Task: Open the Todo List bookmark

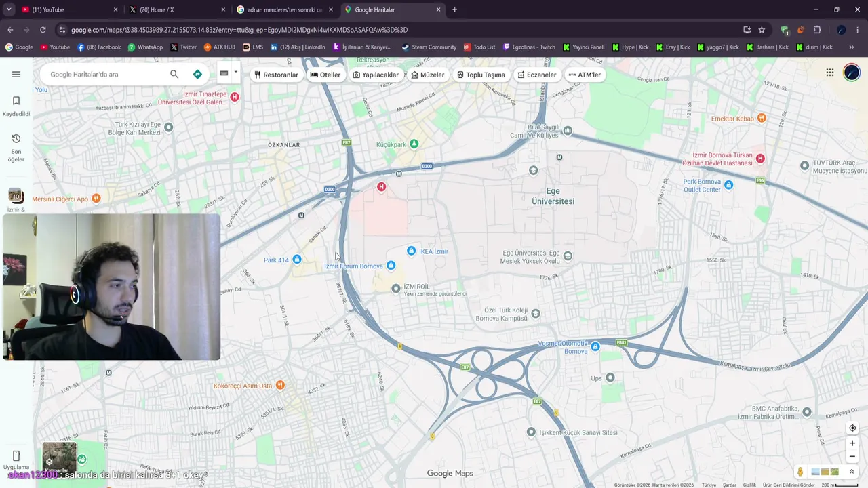Action: pos(479,47)
